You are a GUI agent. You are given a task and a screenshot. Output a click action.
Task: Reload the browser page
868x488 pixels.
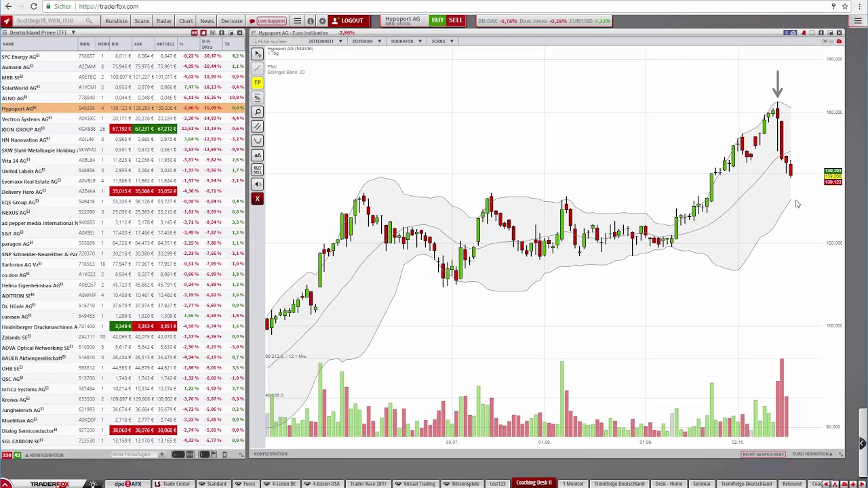click(33, 6)
